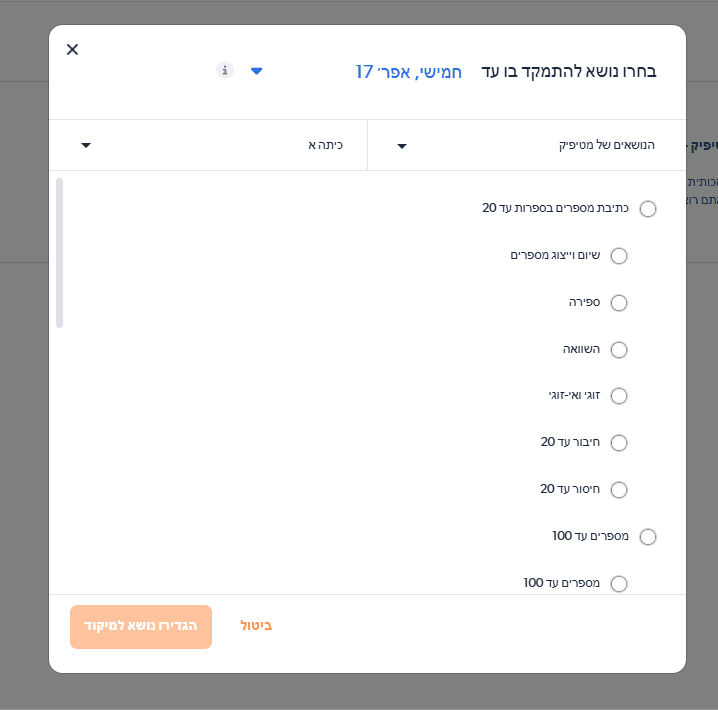Select the שיום וייצוג מספרים radio option
The height and width of the screenshot is (710, 718).
pos(619,256)
